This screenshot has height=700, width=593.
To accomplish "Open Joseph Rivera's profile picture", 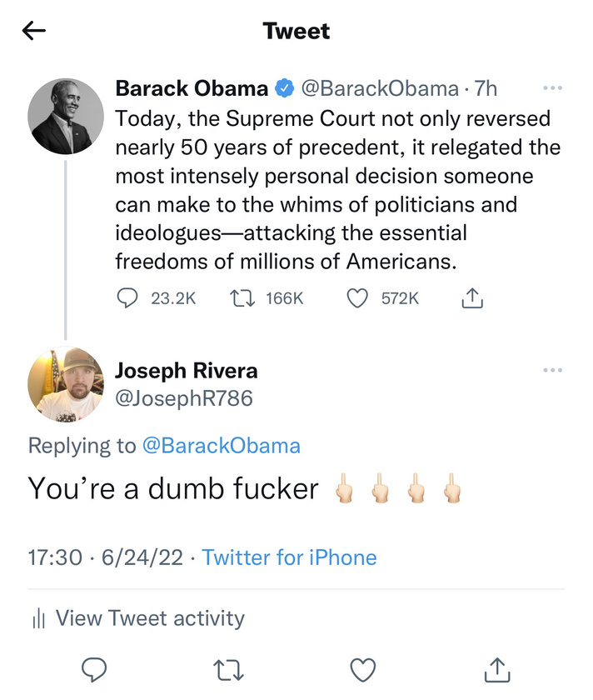I will (66, 384).
